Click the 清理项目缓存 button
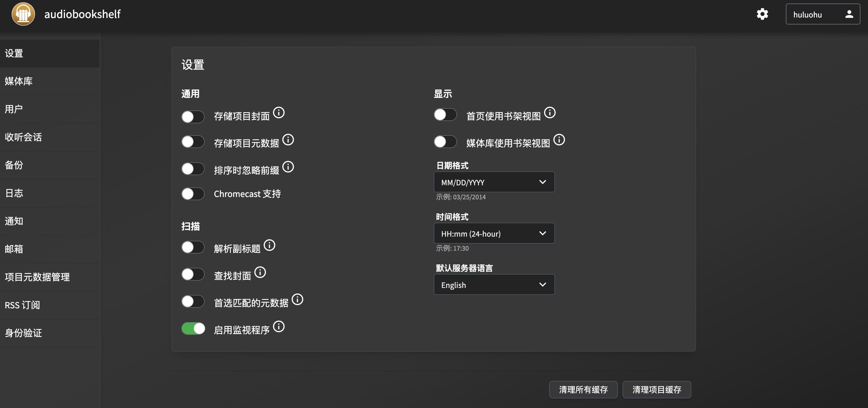 pyautogui.click(x=657, y=389)
